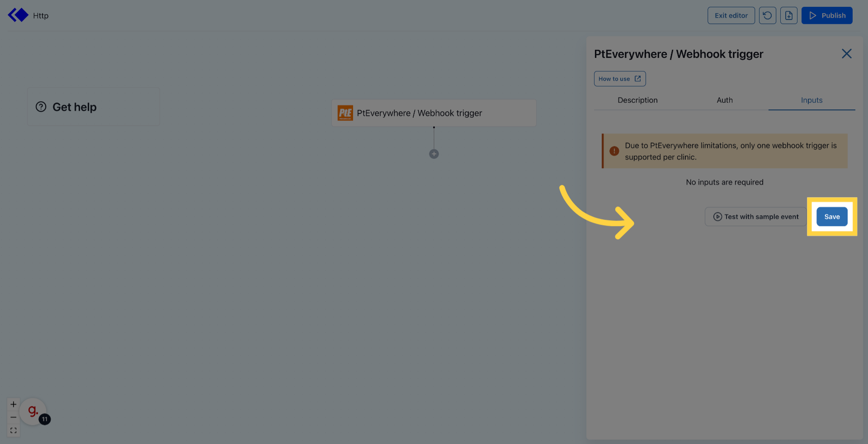Test with sample event

click(756, 217)
